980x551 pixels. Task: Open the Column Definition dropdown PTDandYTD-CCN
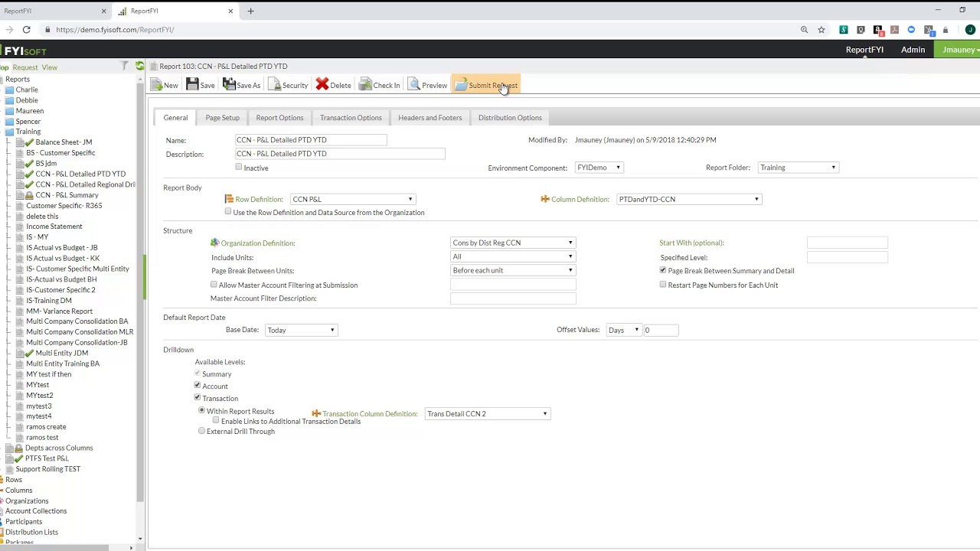click(x=689, y=199)
